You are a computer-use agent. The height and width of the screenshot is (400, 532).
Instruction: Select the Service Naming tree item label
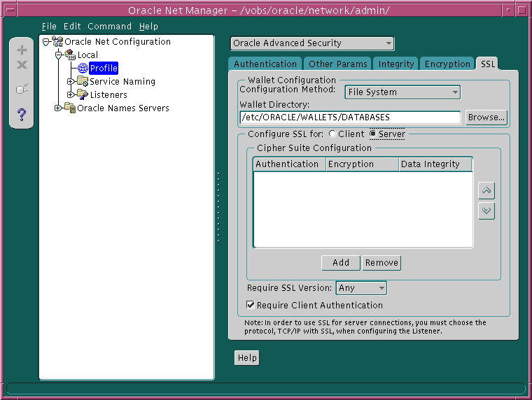[x=122, y=81]
